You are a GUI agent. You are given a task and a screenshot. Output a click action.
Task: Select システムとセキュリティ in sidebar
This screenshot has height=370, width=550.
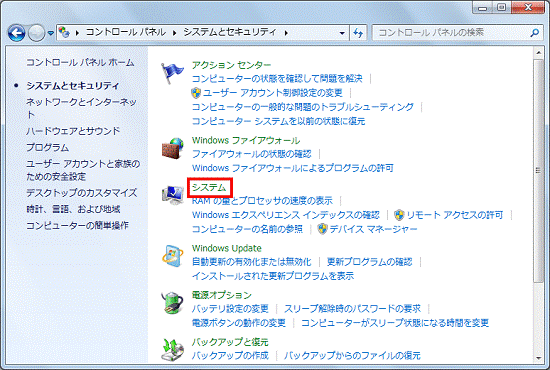(x=73, y=86)
